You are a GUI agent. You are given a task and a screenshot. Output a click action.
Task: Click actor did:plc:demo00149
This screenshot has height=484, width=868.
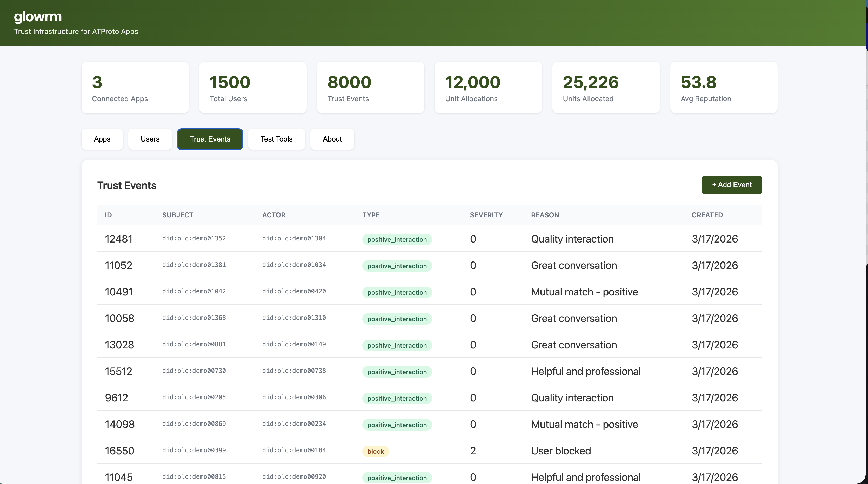click(294, 344)
